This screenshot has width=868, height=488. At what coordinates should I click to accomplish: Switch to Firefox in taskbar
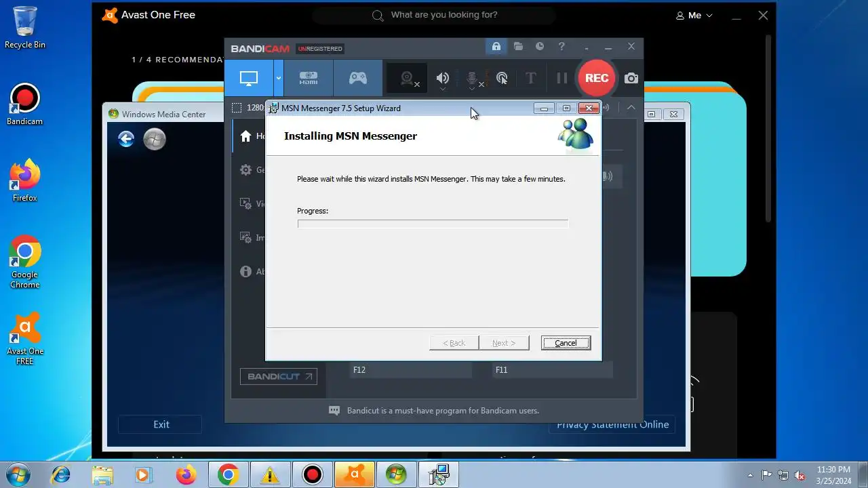point(186,475)
